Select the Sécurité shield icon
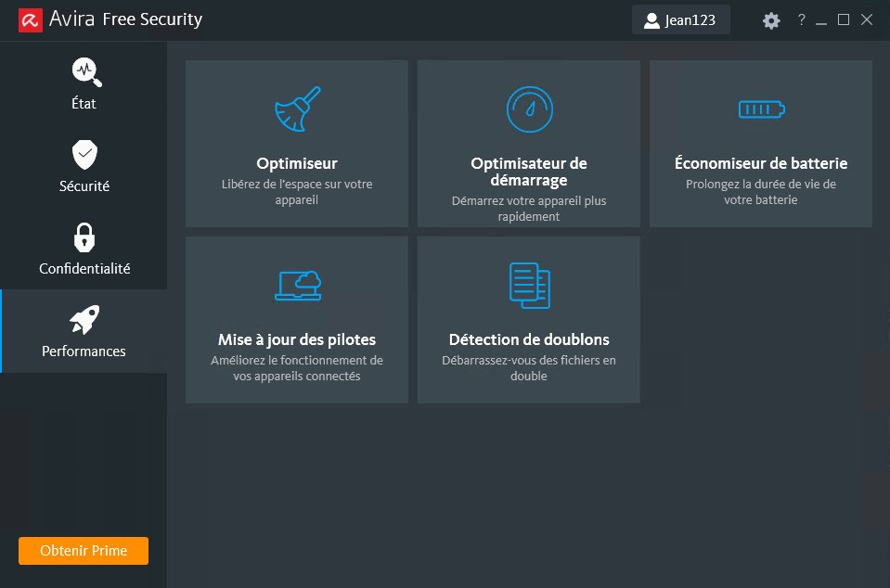This screenshot has height=588, width=890. click(x=84, y=154)
